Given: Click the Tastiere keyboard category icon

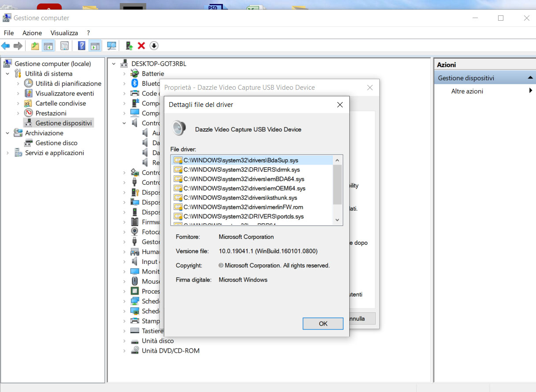Looking at the screenshot, I should pyautogui.click(x=135, y=331).
